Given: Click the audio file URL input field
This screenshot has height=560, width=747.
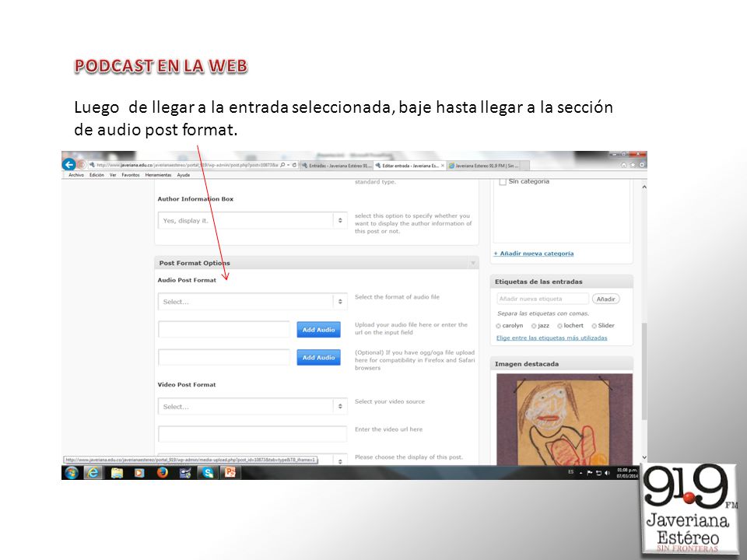Looking at the screenshot, I should pyautogui.click(x=224, y=330).
